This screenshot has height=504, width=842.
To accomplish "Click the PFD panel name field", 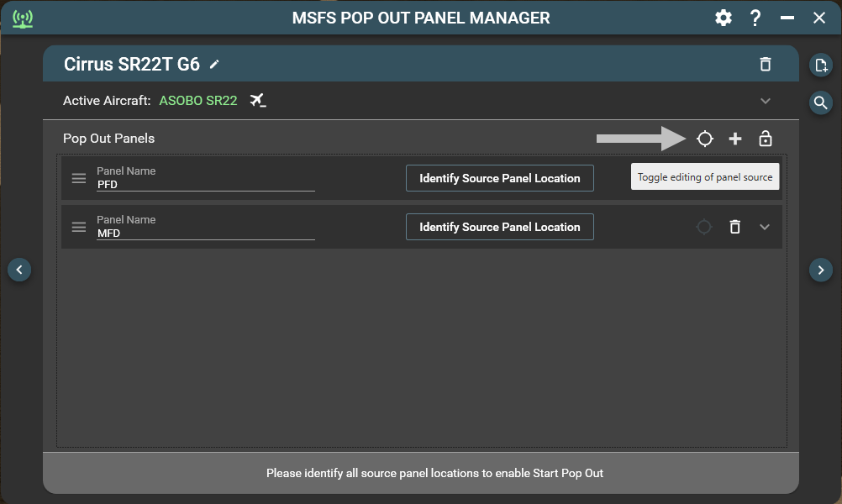I will (205, 184).
